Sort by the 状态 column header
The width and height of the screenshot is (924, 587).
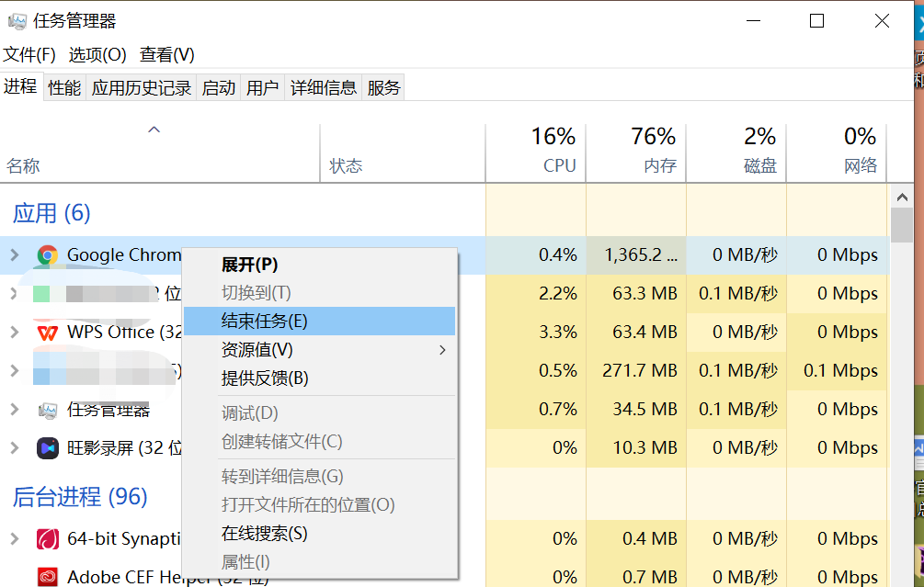(403, 153)
